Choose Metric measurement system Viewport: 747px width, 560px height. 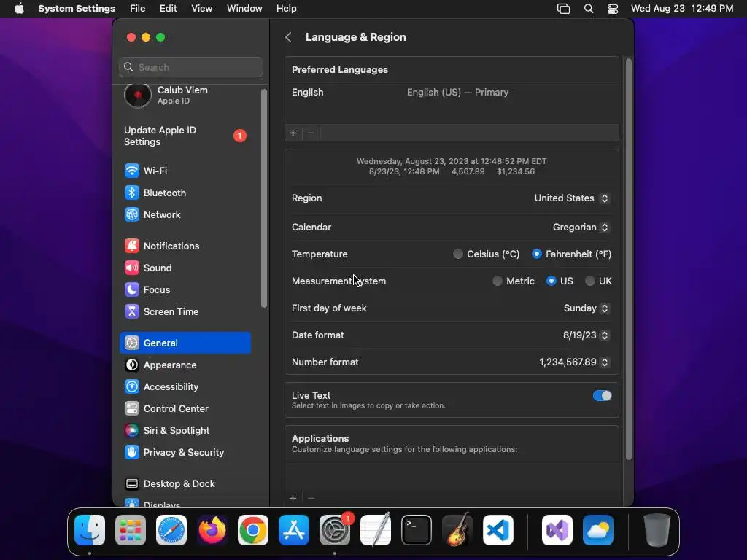[x=498, y=281]
